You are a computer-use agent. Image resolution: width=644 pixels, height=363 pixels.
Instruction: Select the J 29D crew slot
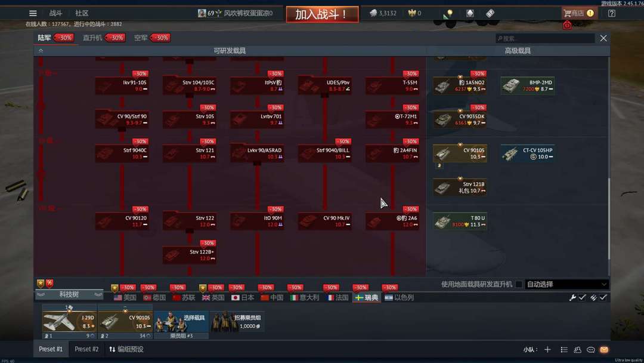69,321
